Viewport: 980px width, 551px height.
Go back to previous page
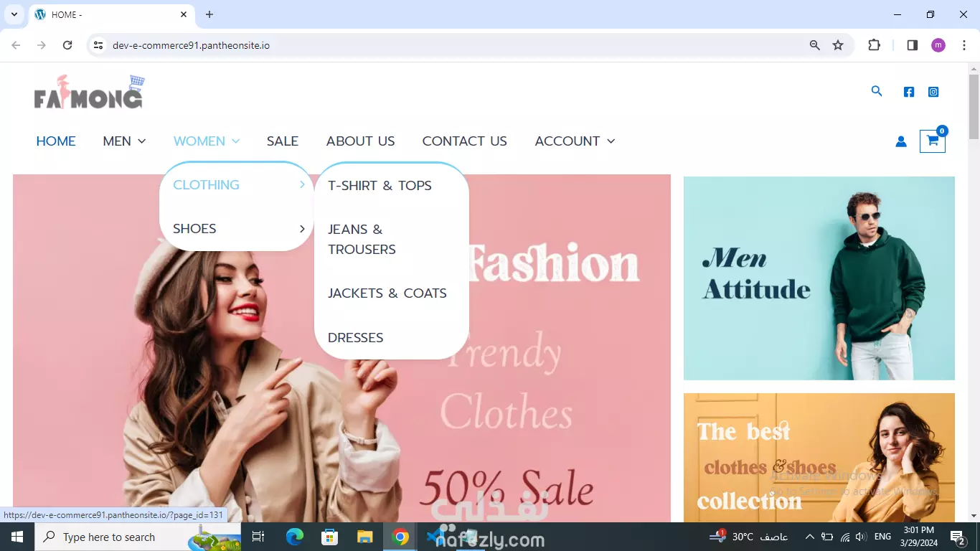[x=16, y=45]
